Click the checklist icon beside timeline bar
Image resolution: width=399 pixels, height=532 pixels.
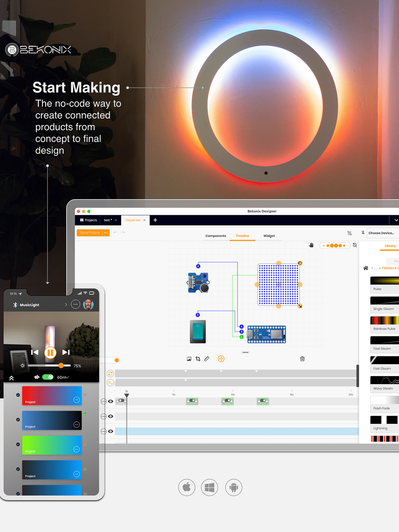[110, 383]
